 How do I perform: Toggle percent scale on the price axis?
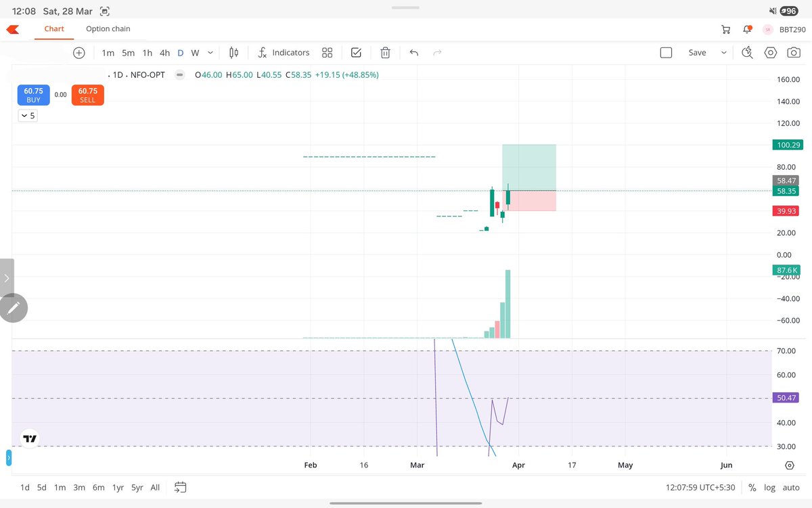(752, 488)
